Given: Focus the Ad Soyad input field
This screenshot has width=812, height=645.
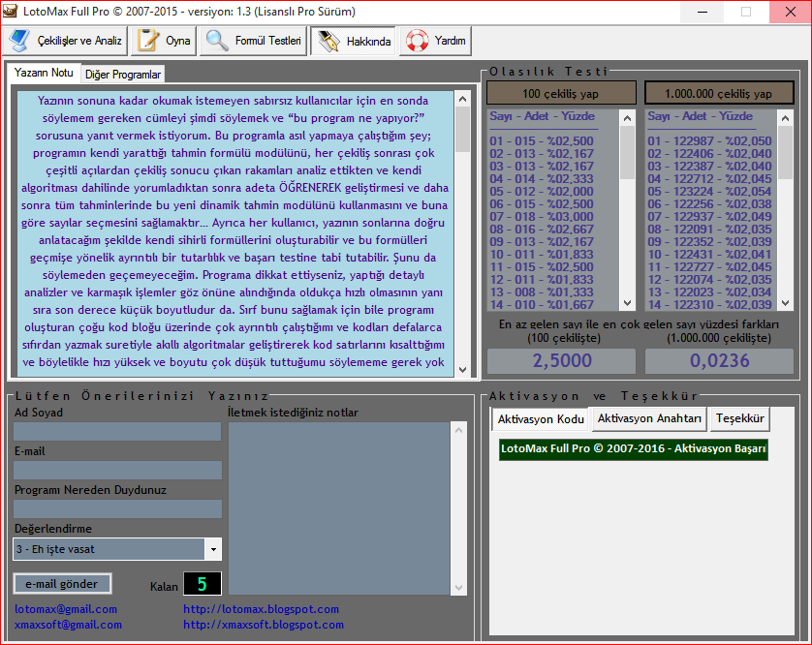Looking at the screenshot, I should point(117,431).
